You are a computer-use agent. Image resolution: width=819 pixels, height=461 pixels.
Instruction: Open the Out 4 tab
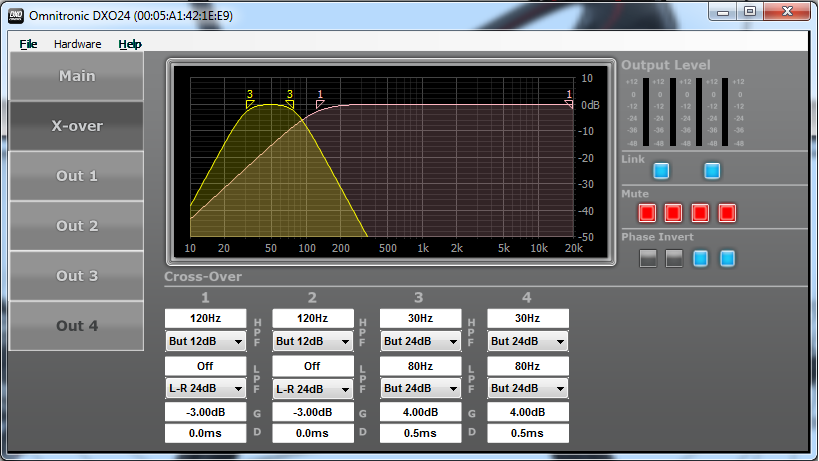[x=77, y=326]
